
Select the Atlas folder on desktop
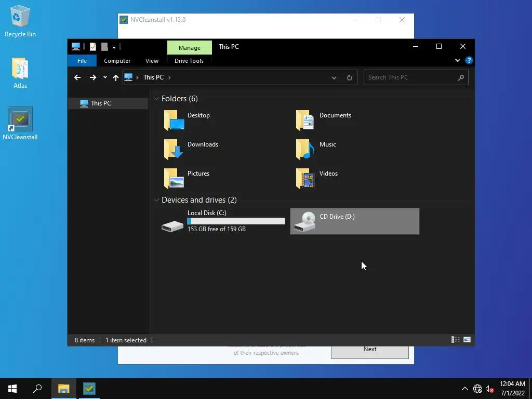(20, 73)
